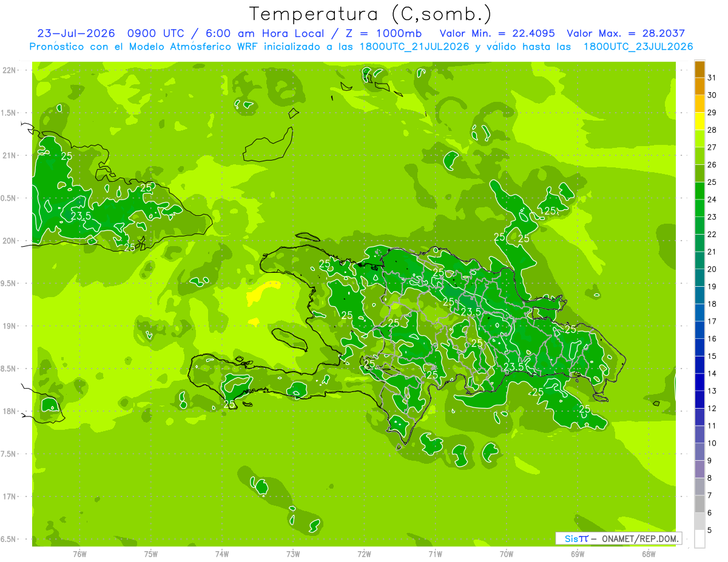Click the '70W' longitude label
This screenshot has width=728, height=562.
point(507,554)
